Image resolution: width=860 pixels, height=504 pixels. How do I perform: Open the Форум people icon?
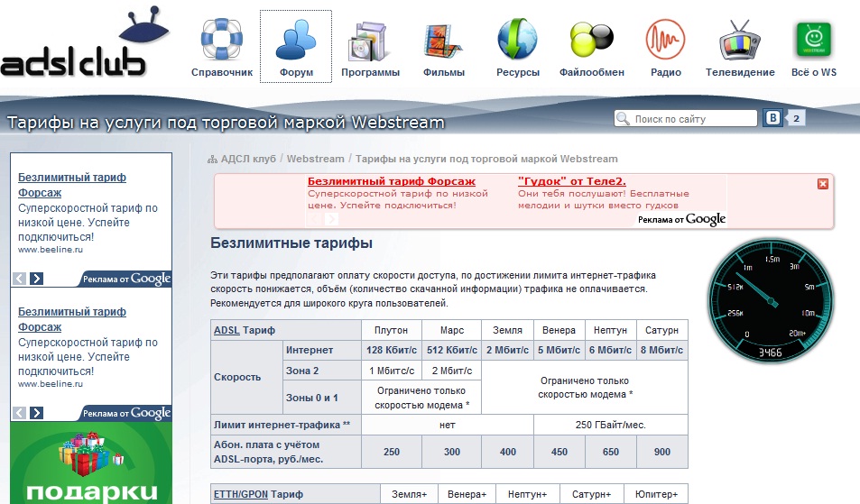(296, 40)
